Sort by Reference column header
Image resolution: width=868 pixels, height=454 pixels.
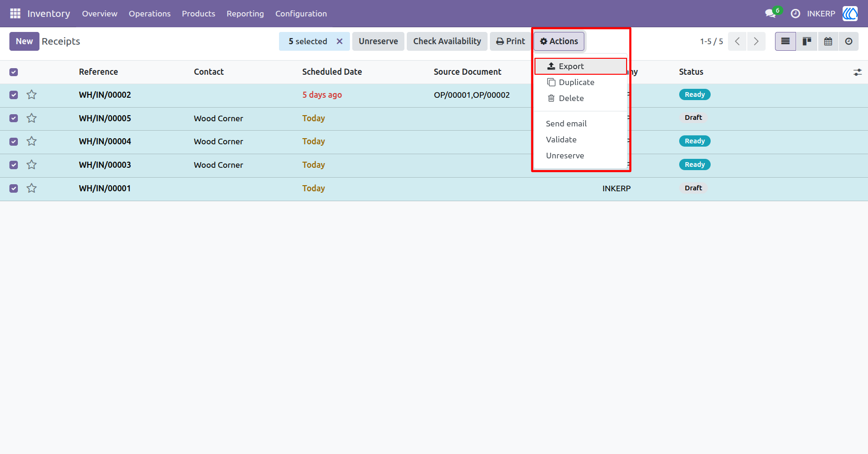coord(98,72)
